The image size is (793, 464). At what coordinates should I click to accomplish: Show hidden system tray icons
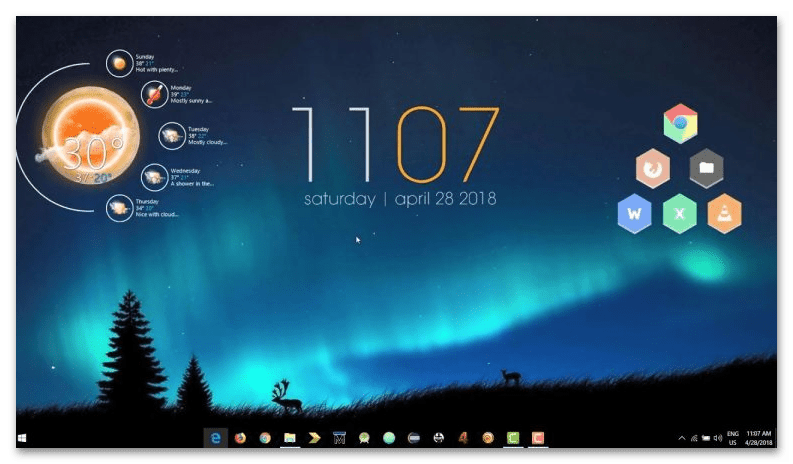682,438
